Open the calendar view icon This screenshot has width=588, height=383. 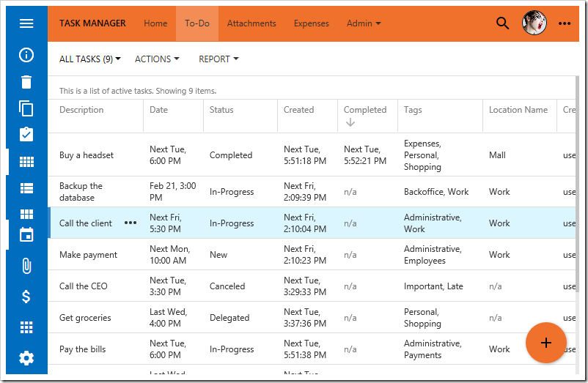click(x=26, y=234)
